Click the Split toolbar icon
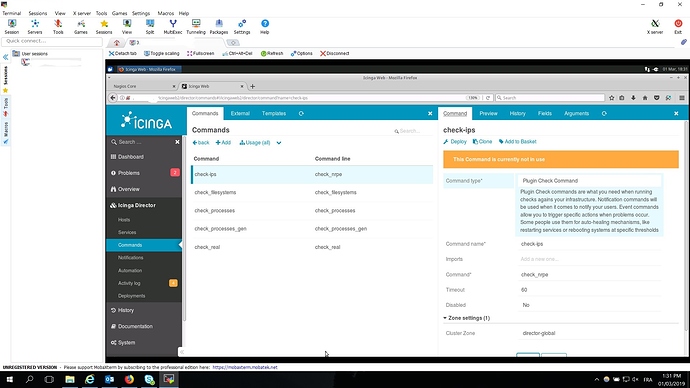Image resolution: width=690 pixels, height=388 pixels. 150,26
